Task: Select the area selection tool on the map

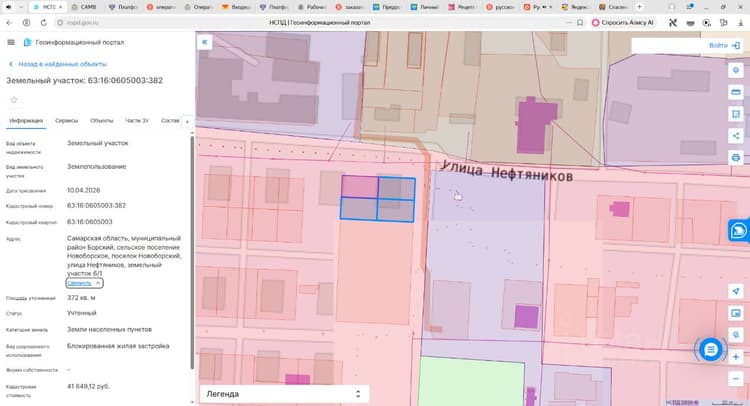Action: (x=736, y=114)
